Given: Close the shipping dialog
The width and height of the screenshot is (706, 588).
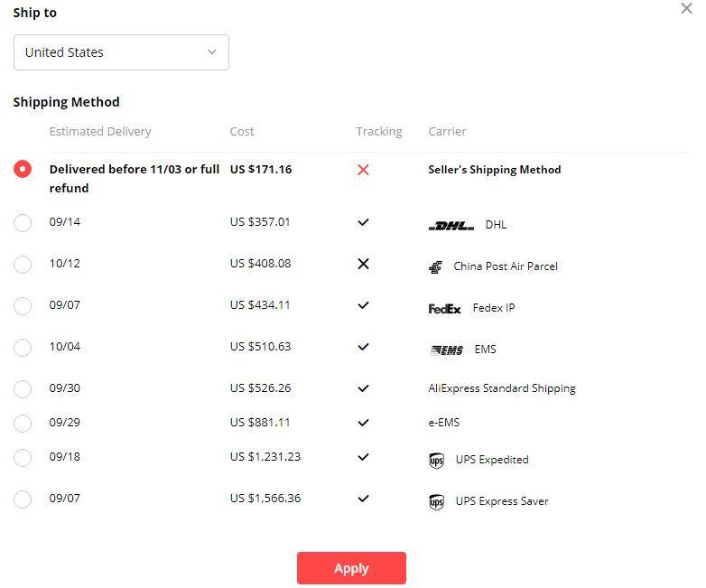Looking at the screenshot, I should coord(686,8).
